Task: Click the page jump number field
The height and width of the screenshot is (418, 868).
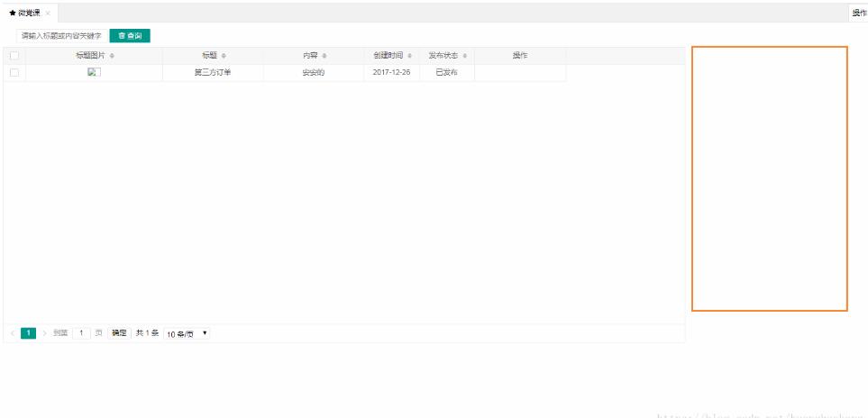Action: point(81,333)
